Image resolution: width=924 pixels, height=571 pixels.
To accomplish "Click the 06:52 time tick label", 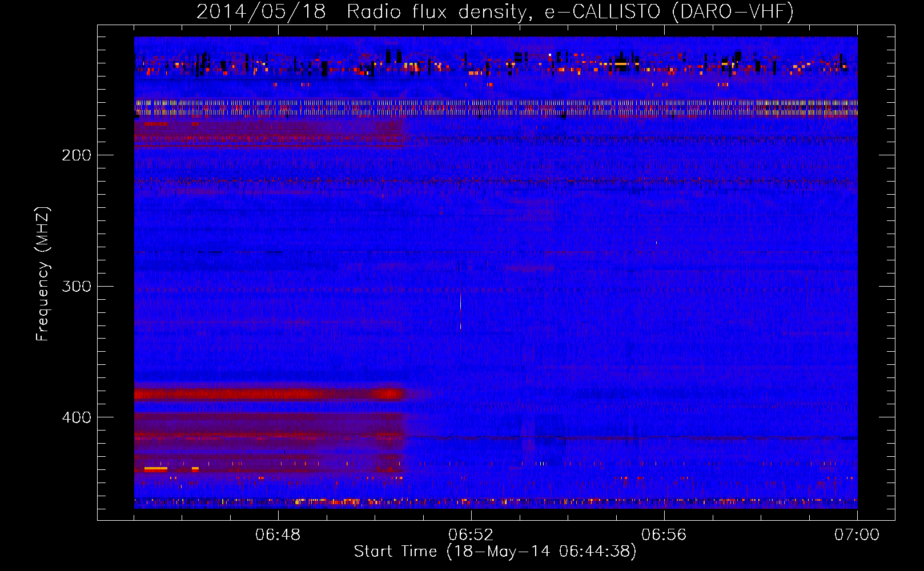I will click(471, 534).
